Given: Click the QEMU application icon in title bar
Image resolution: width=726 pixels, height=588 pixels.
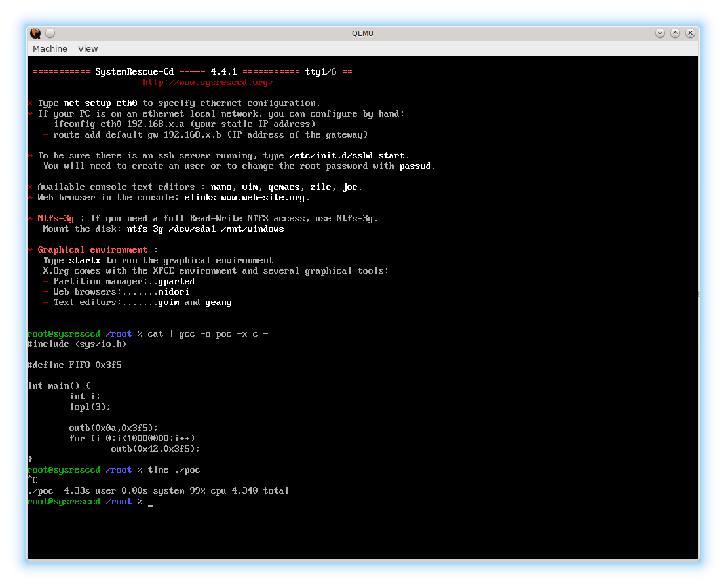Looking at the screenshot, I should (35, 33).
